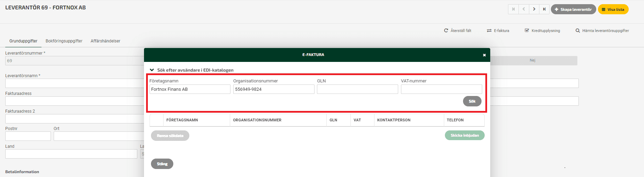This screenshot has height=177, width=644.
Task: Jump to last supplier record arrow
Action: [544, 9]
